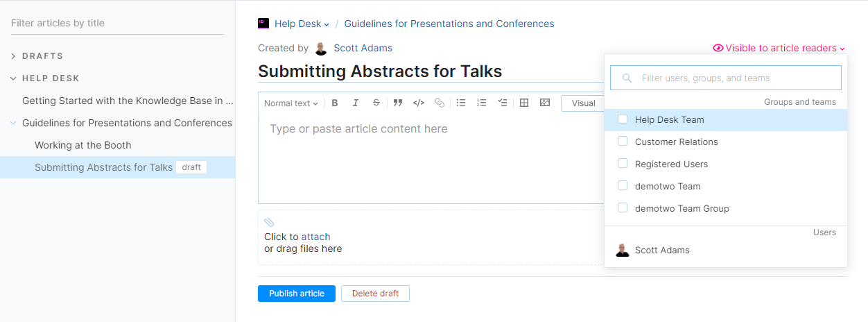
Task: Select Submitting Abstracts for Talks in sidebar
Action: coord(104,167)
